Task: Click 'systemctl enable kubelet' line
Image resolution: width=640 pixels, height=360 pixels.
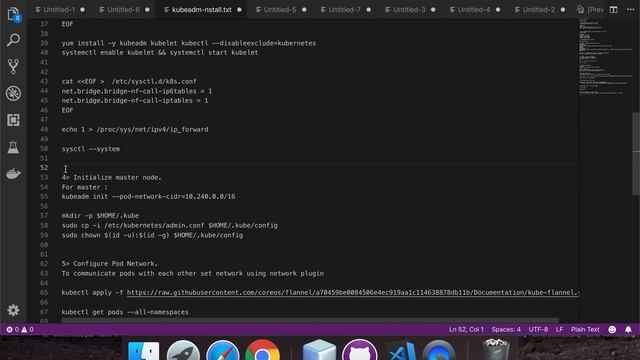Action: tap(160, 52)
